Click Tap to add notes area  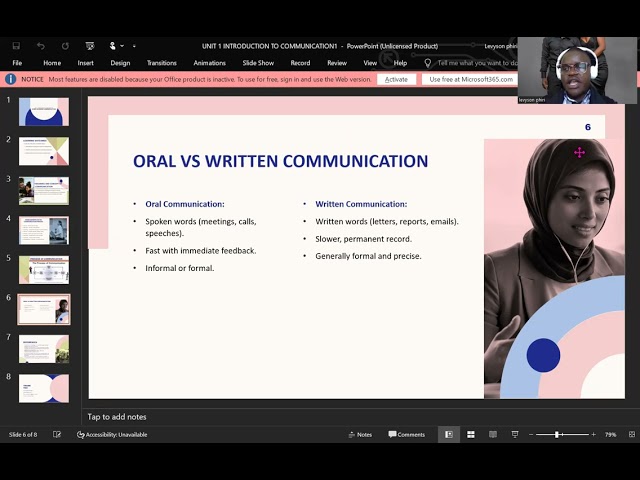117,417
